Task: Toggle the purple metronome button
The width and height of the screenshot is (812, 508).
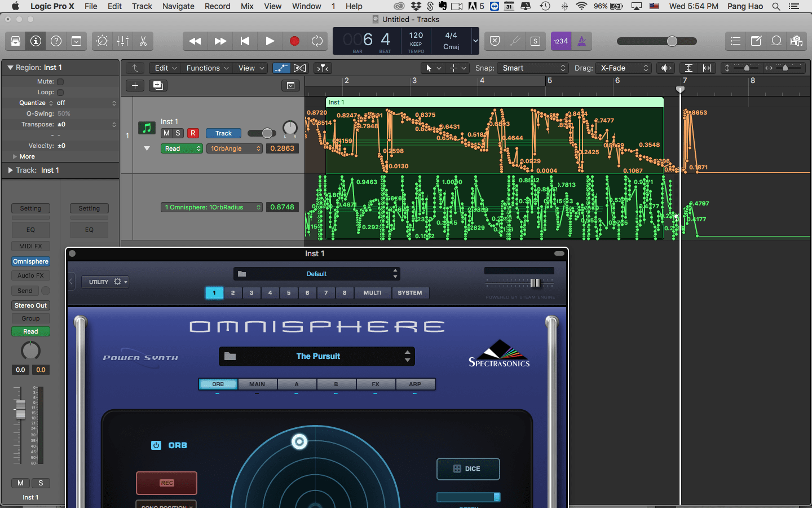Action: 582,41
